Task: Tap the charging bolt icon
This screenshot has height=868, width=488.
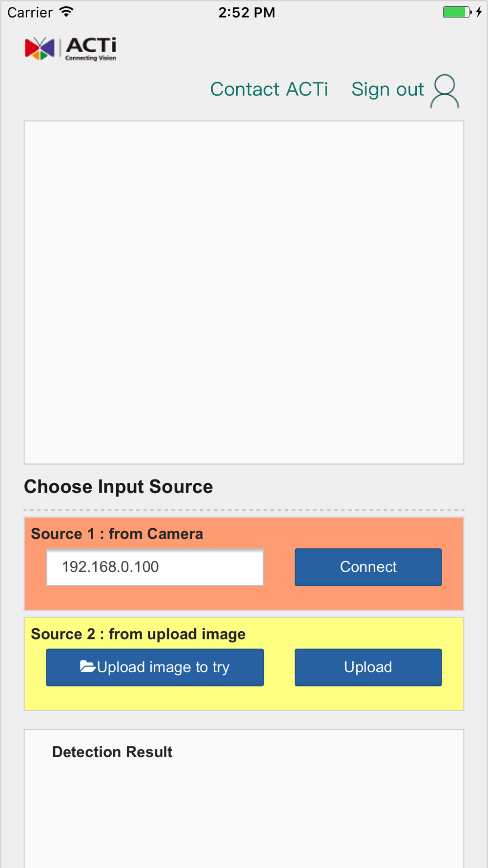Action: pos(479,12)
